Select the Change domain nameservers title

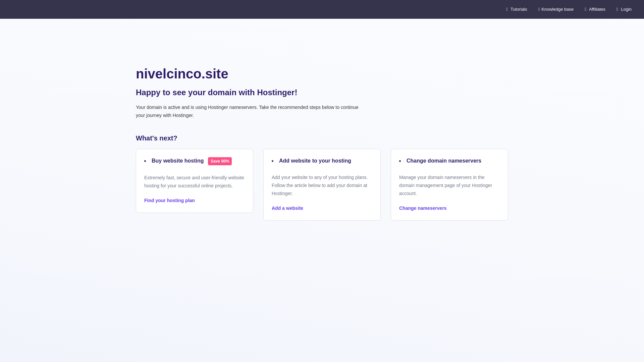[x=444, y=161]
